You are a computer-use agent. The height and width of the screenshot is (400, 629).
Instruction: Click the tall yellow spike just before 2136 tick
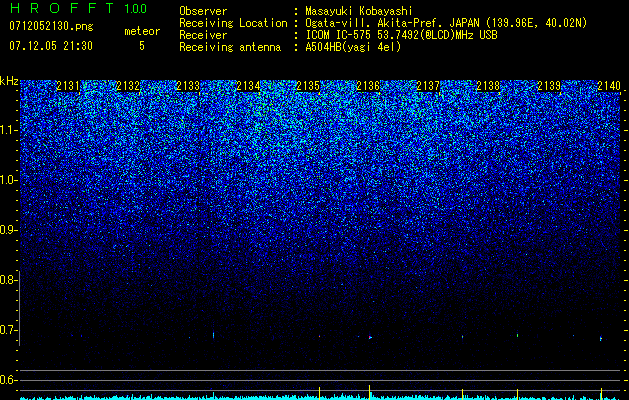[x=369, y=392]
